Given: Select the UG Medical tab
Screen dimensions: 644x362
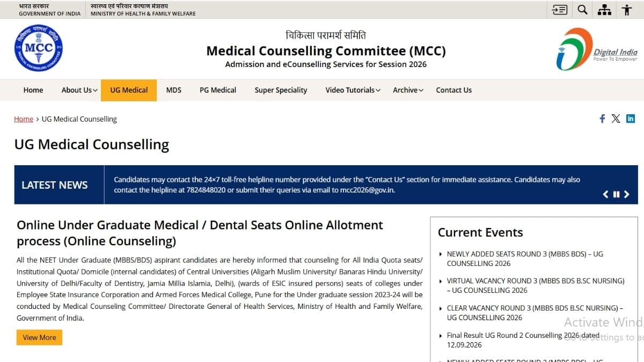Looking at the screenshot, I should [129, 90].
